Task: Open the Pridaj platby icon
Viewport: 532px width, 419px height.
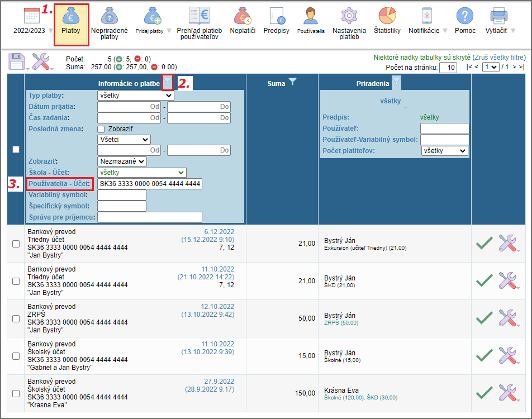Action: click(153, 16)
